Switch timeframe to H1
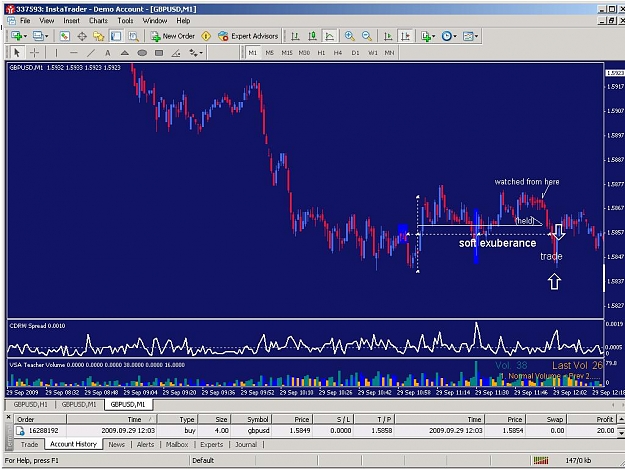 click(x=321, y=53)
